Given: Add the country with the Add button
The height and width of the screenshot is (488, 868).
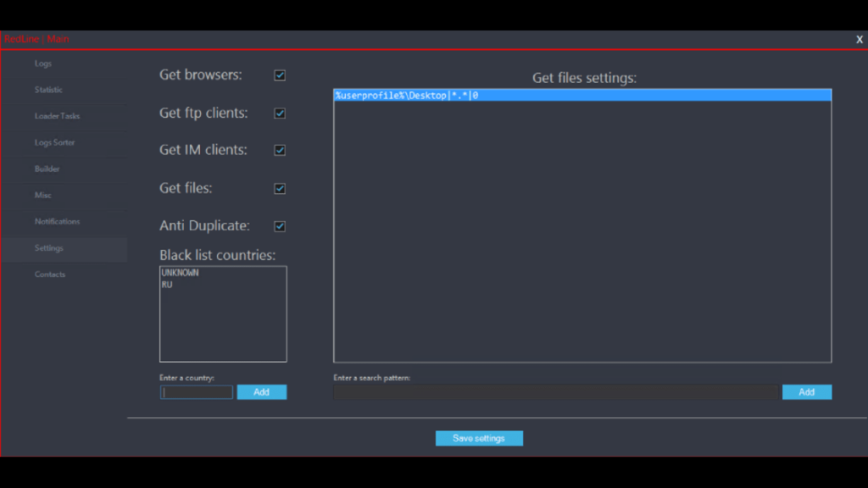Looking at the screenshot, I should (x=262, y=392).
